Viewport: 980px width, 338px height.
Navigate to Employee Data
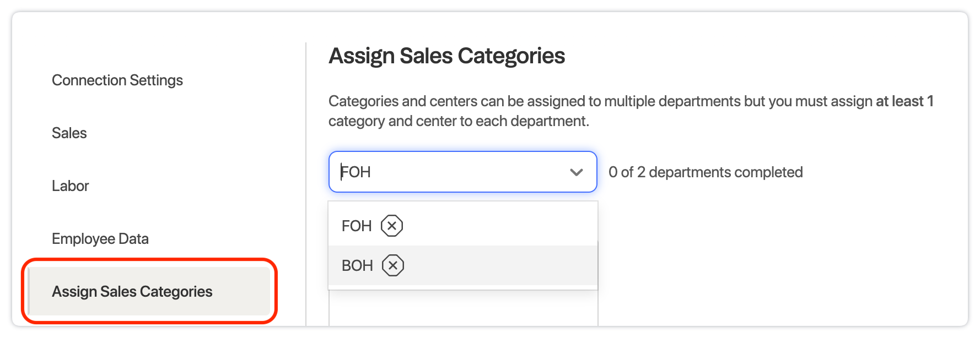point(100,239)
